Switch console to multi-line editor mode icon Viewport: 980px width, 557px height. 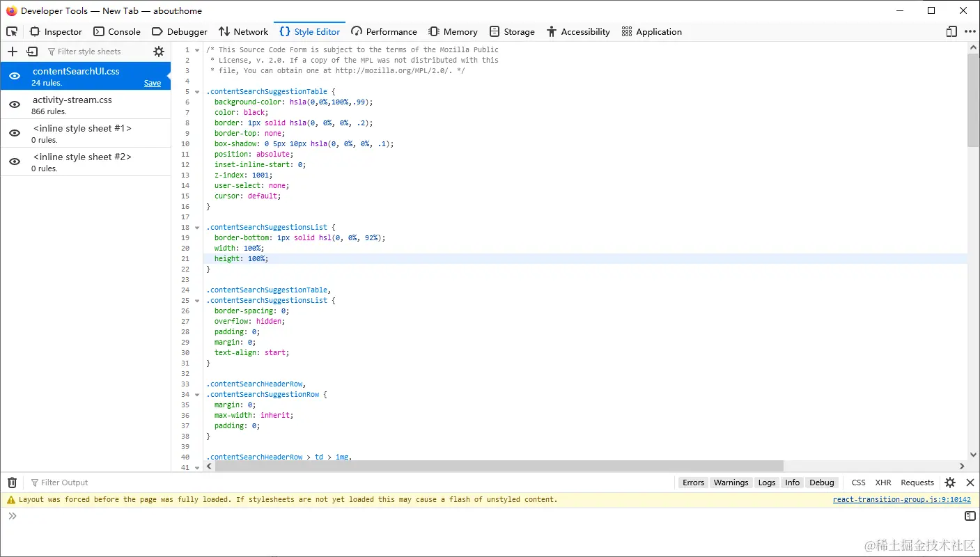[x=970, y=516]
